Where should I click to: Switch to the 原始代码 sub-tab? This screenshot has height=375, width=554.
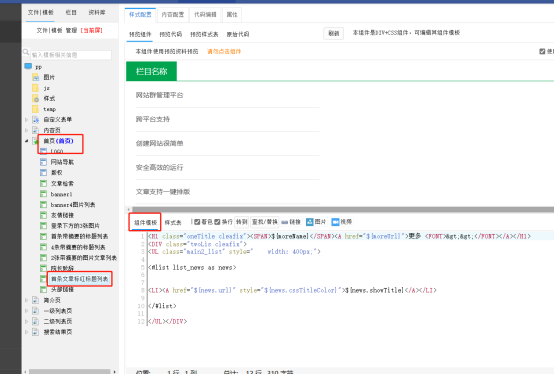pos(238,34)
